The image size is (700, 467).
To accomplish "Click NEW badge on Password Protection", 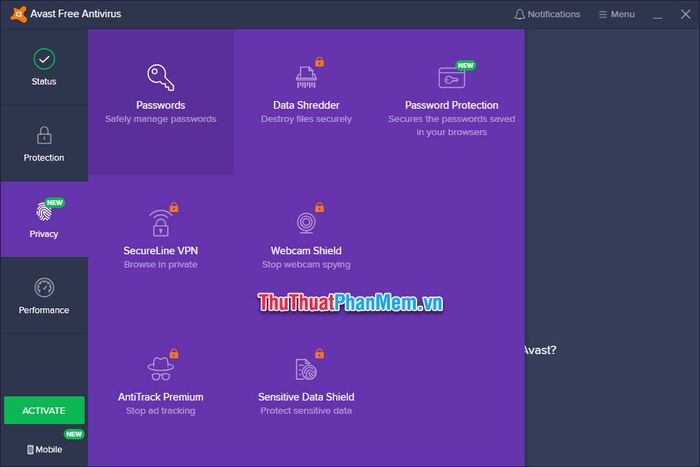I will [466, 66].
